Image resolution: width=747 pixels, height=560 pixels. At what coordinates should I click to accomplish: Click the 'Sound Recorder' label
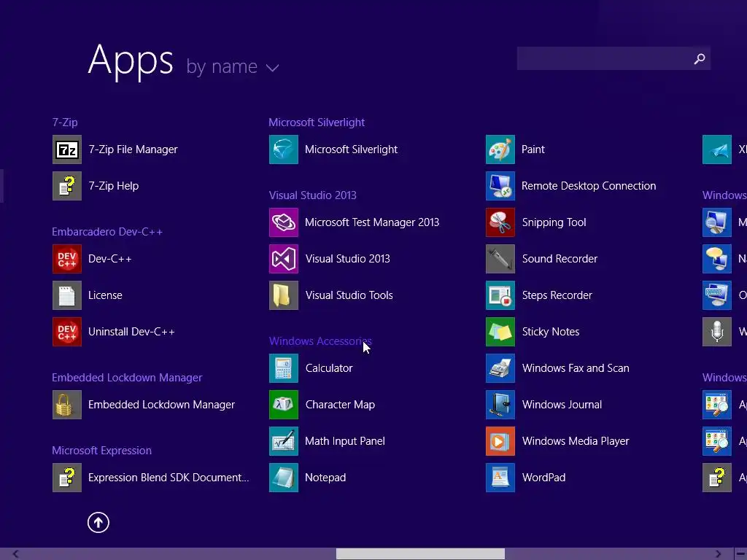pyautogui.click(x=560, y=259)
